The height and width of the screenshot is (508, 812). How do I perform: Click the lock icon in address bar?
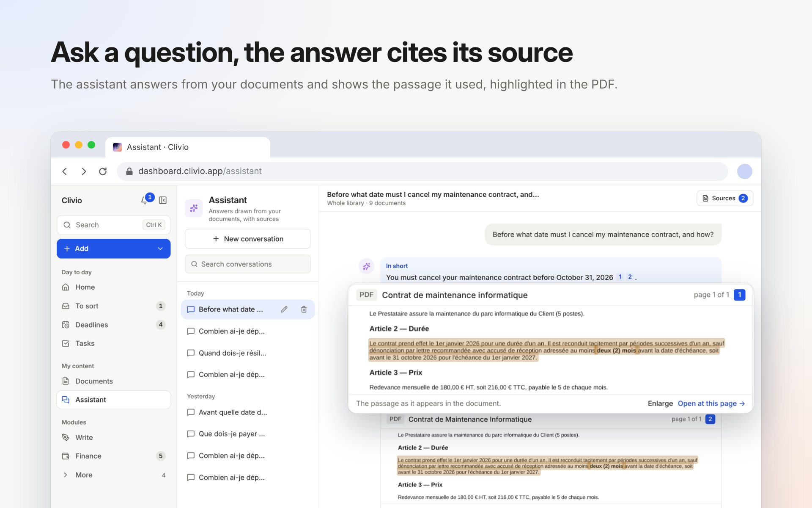(x=129, y=171)
